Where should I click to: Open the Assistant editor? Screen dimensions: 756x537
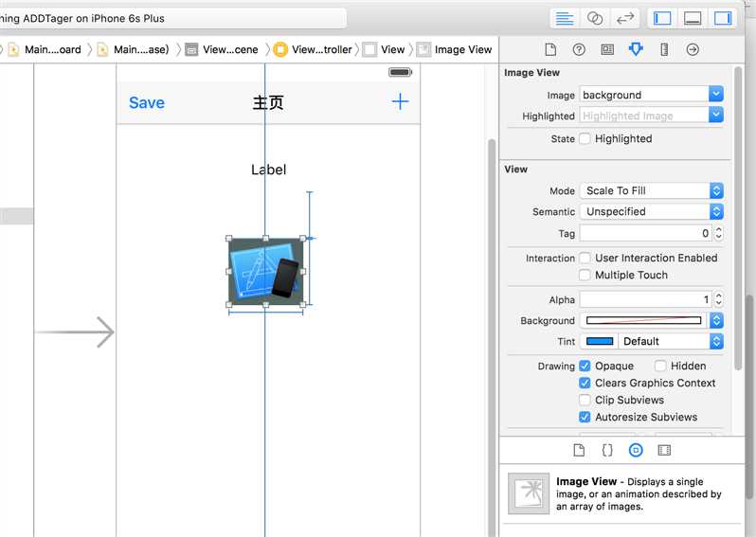tap(595, 19)
